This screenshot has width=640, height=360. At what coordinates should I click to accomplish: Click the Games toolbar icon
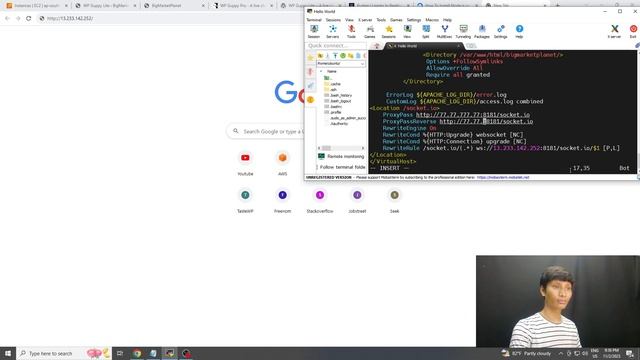[x=370, y=31]
